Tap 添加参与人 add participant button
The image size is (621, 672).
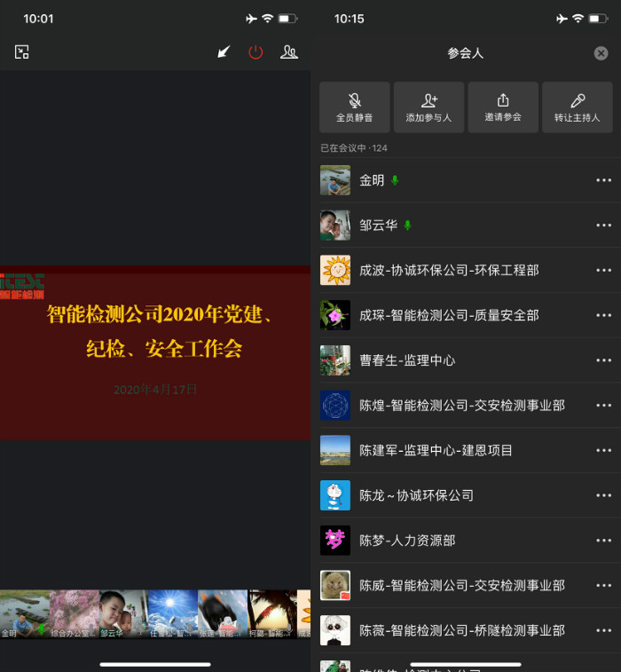(428, 107)
